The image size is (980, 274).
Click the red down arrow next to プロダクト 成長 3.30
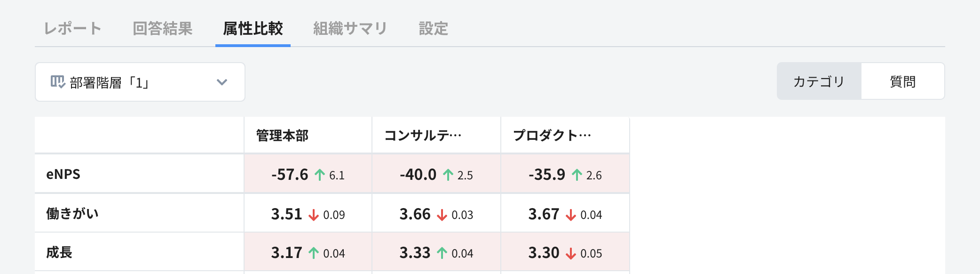[570, 252]
